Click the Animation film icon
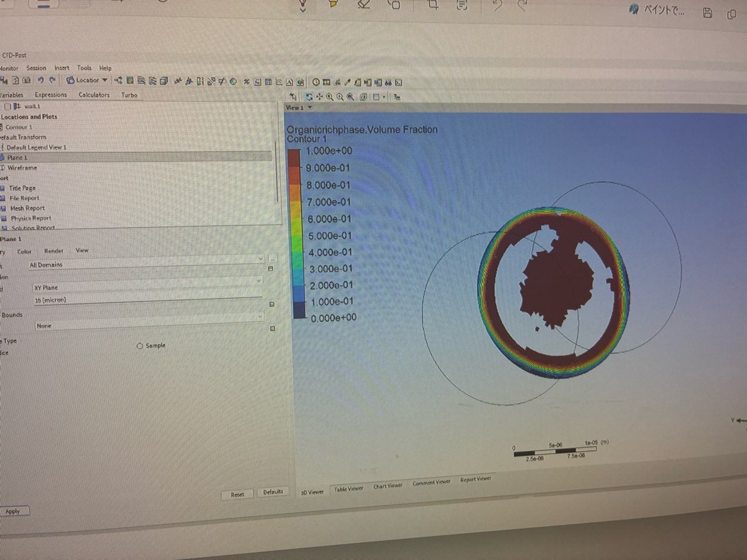Viewport: 747px width, 560px height. (326, 82)
